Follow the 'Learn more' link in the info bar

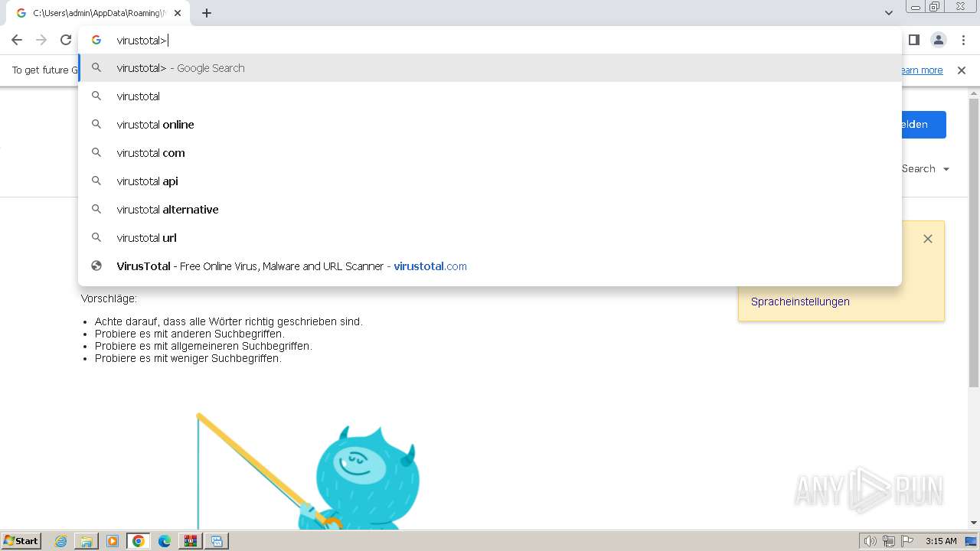921,70
